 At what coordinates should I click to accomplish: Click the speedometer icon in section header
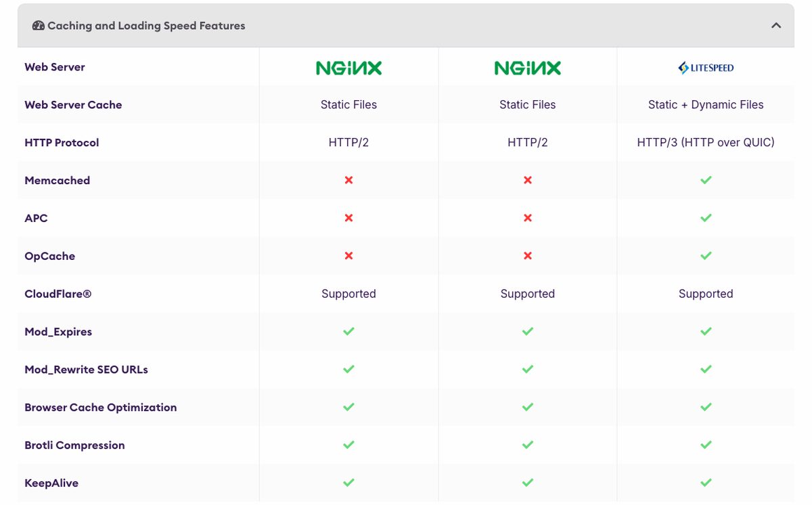tap(38, 26)
